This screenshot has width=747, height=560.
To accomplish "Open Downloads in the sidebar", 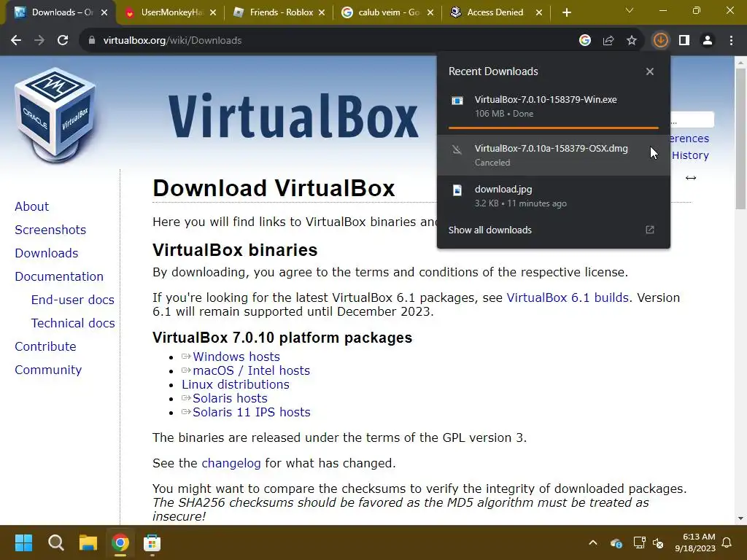I will tap(47, 253).
